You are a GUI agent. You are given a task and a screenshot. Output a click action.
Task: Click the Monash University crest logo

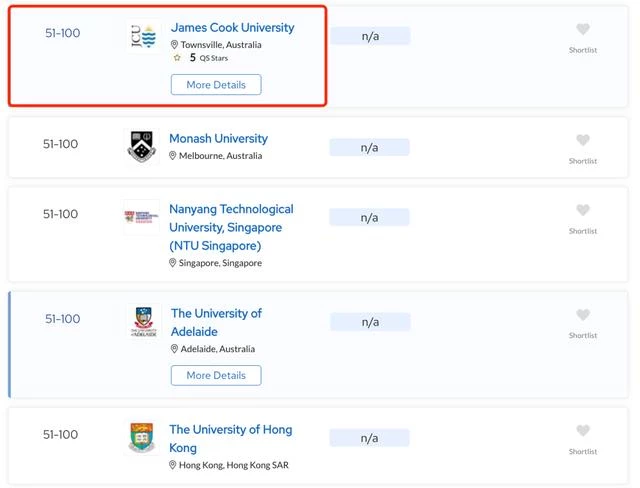tap(142, 146)
